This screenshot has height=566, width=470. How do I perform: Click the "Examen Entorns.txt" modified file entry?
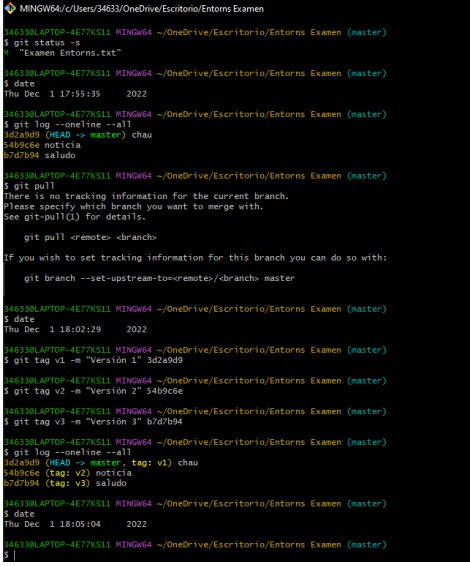coord(62,53)
